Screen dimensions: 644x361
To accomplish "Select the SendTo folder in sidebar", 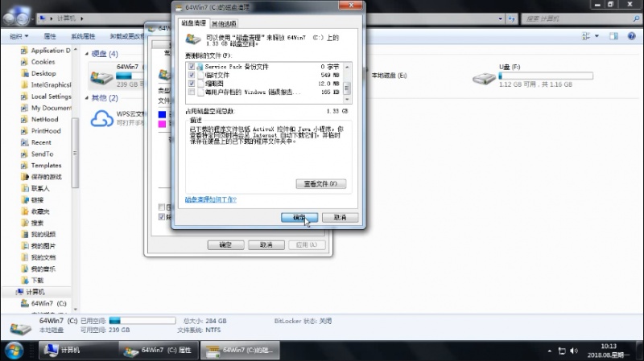I will 37,154.
